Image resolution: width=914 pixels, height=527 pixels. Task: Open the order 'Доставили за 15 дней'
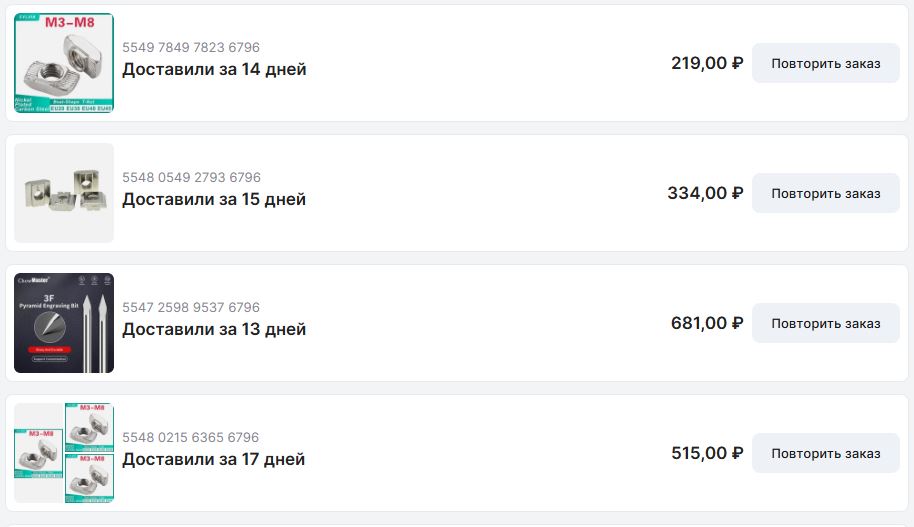214,199
